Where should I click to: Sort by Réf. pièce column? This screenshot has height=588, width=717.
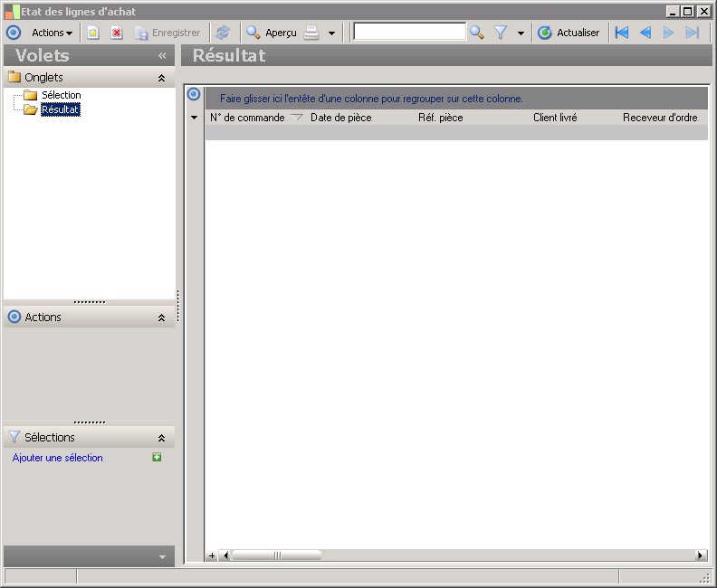click(441, 118)
